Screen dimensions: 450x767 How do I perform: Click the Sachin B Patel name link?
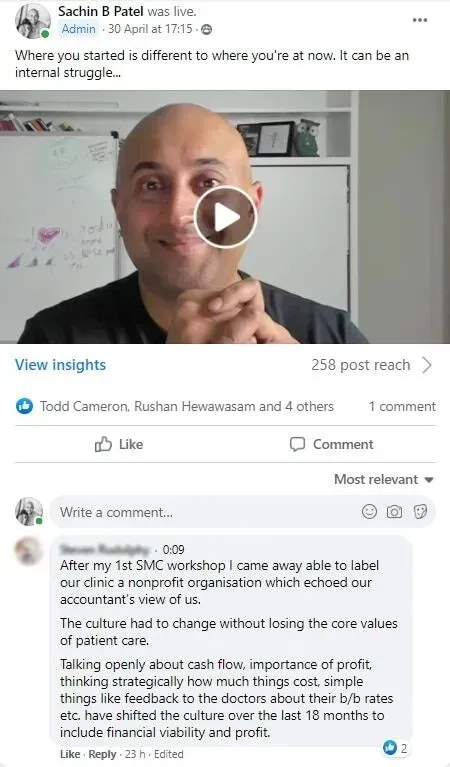tap(101, 11)
